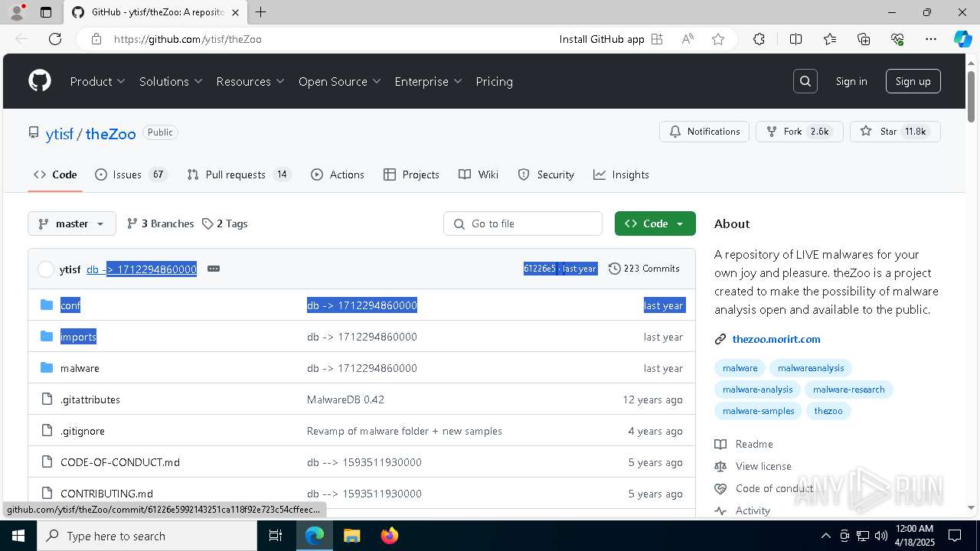The image size is (980, 551).
Task: Refresh the page with the reload icon
Action: 55,39
